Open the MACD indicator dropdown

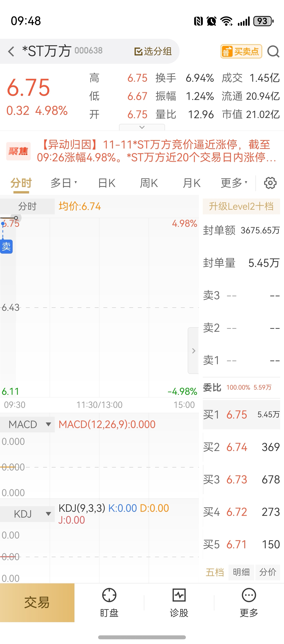pyautogui.click(x=27, y=425)
